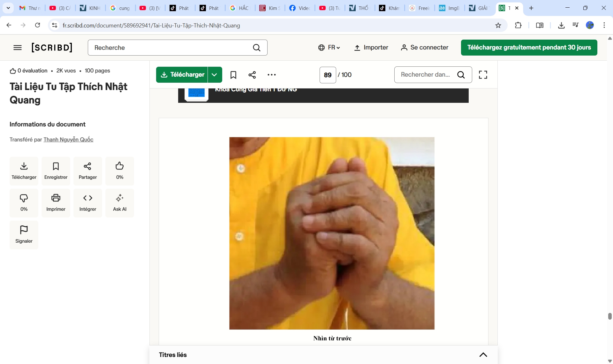613x364 pixels.
Task: Click the Intégrer embed icon
Action: [x=88, y=203]
